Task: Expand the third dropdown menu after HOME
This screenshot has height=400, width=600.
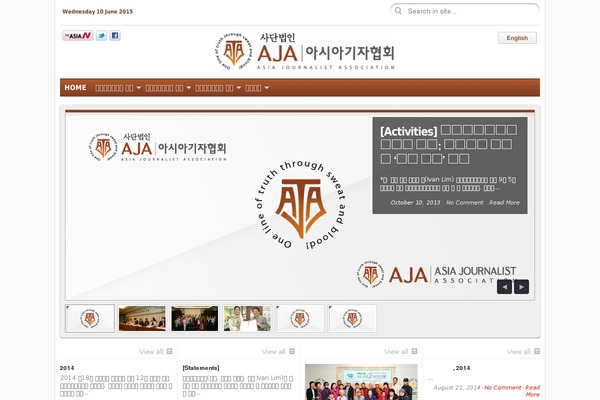Action: (x=218, y=88)
